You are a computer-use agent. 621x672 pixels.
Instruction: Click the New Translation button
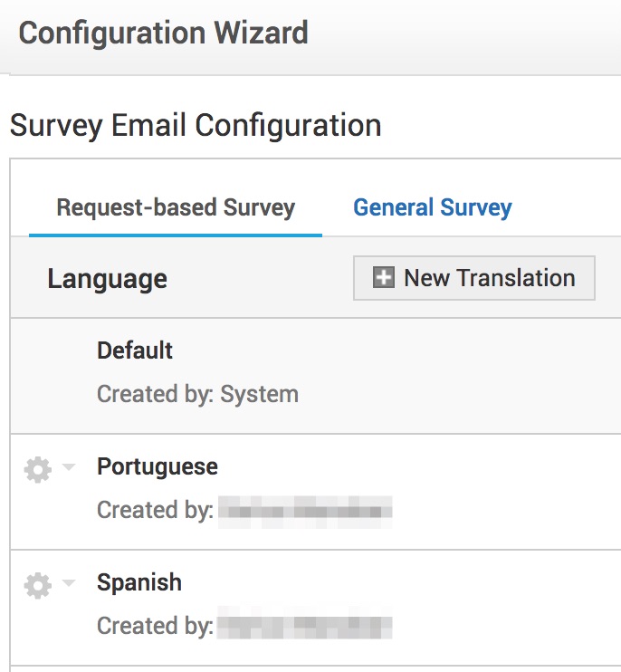474,278
